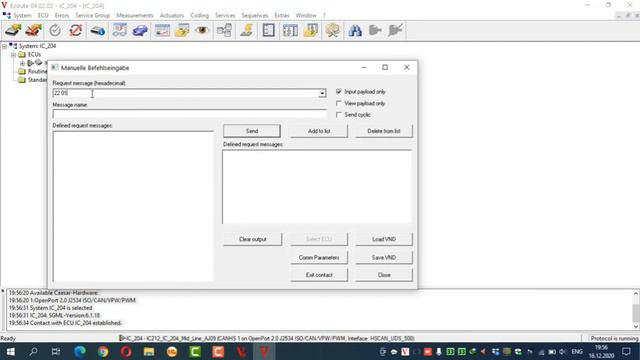Click the dark framed columns toolbar icon
The image size is (640, 360).
pos(290,31)
